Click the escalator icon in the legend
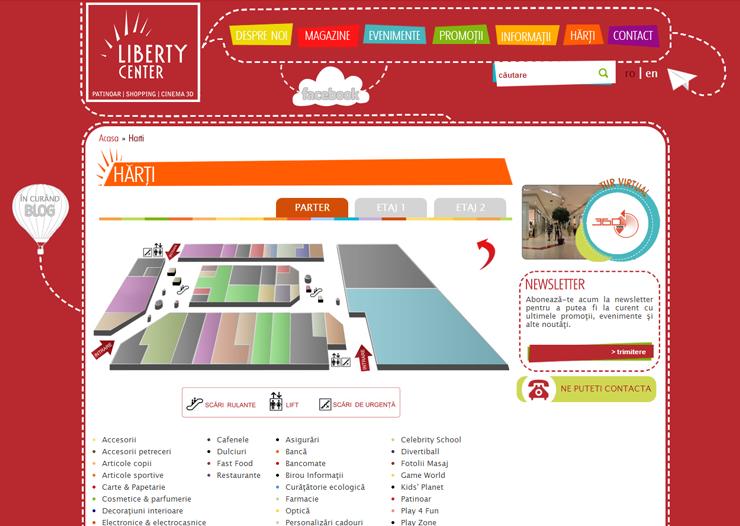 pyautogui.click(x=194, y=404)
